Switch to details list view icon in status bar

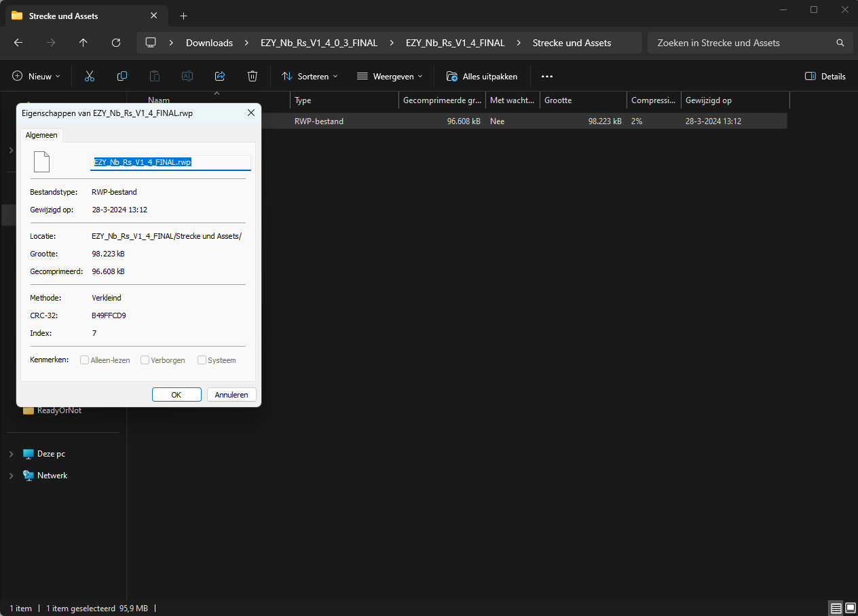[x=836, y=609]
